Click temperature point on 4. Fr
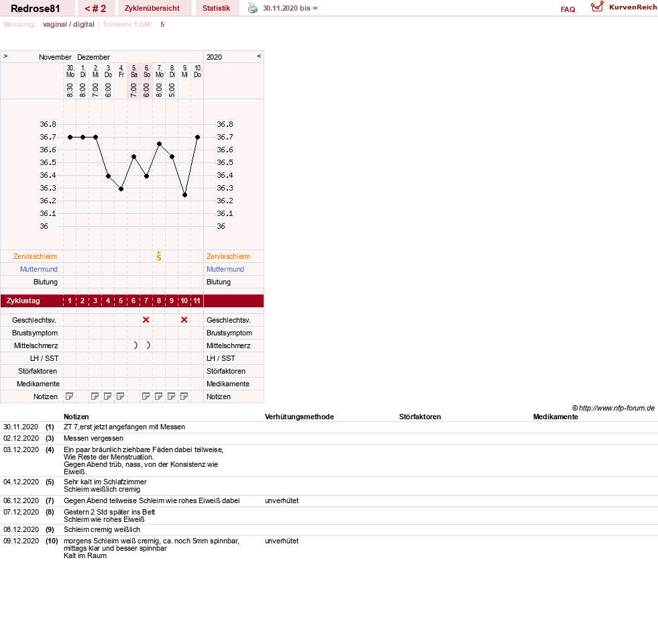Image resolution: width=658 pixels, height=644 pixels. click(x=121, y=189)
